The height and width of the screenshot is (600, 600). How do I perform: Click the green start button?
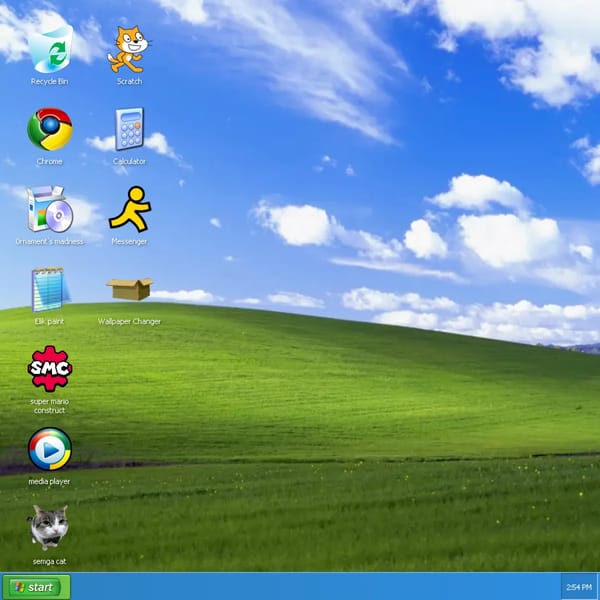[x=36, y=587]
